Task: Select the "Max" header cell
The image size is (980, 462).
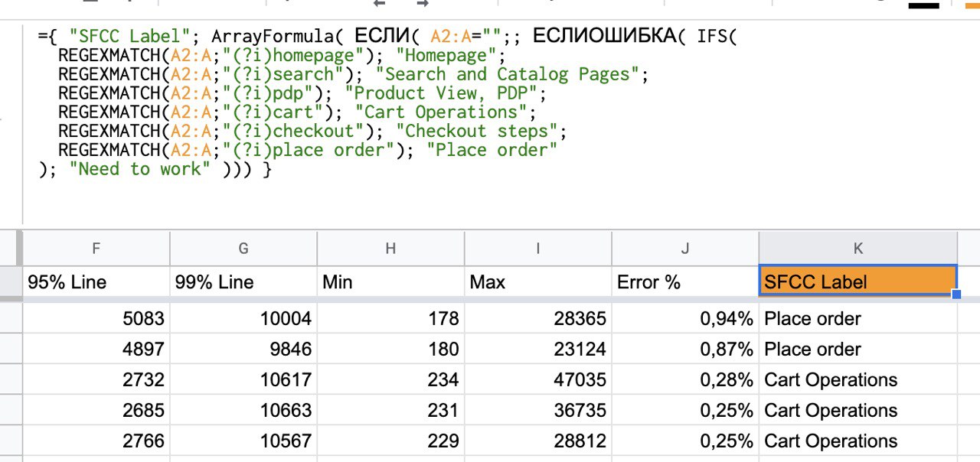Action: 537,281
